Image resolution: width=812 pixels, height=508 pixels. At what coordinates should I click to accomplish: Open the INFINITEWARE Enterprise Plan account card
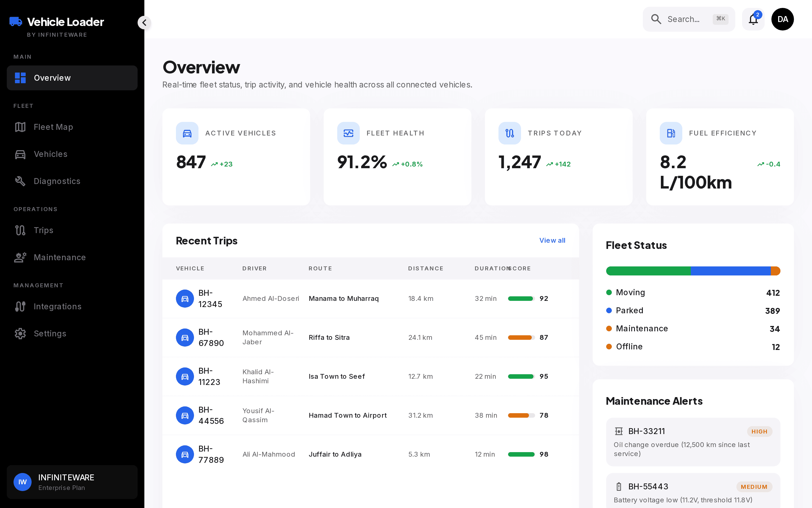(x=72, y=482)
